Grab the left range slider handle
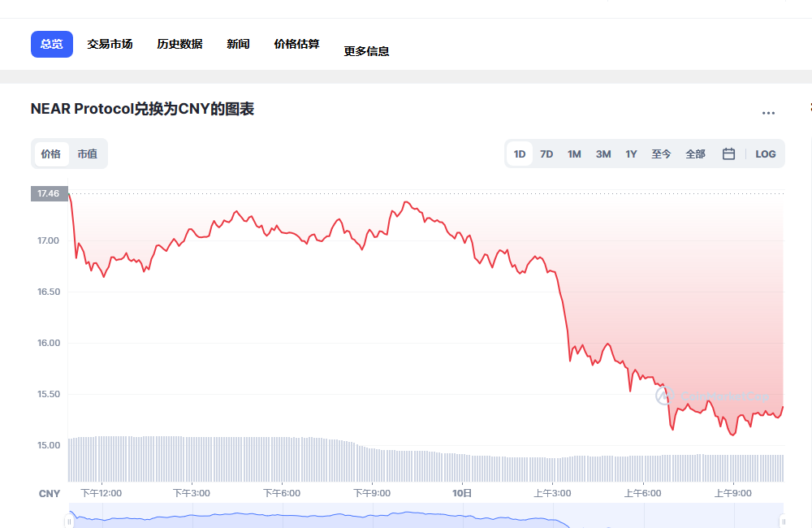 coord(69,522)
